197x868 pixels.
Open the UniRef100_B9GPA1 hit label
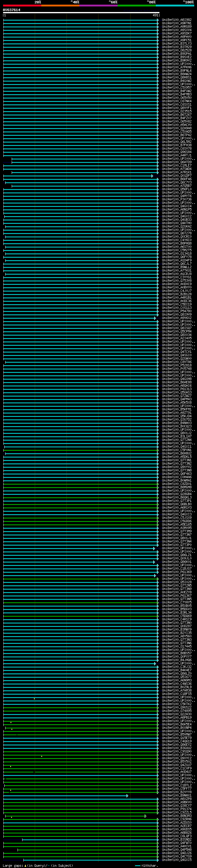[x=177, y=54]
